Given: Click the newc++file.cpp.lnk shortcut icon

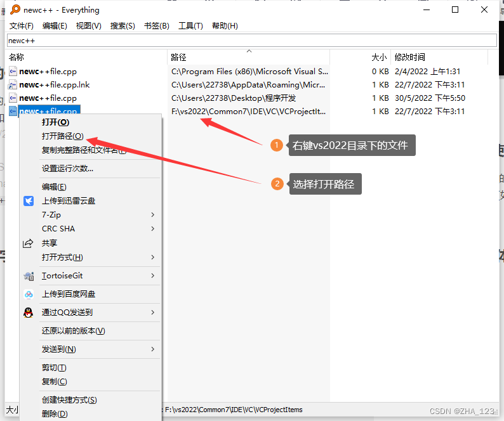Looking at the screenshot, I should (x=13, y=85).
